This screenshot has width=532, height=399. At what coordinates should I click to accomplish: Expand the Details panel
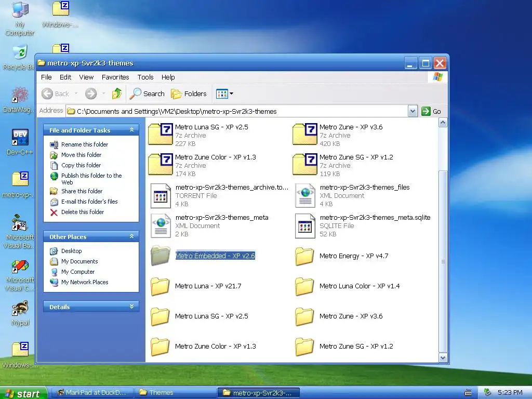pyautogui.click(x=131, y=307)
